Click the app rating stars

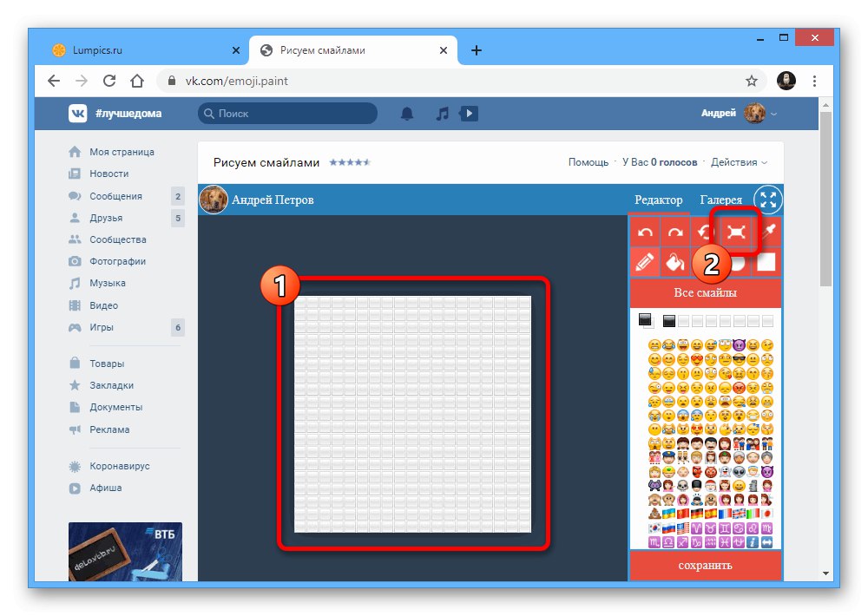point(350,162)
